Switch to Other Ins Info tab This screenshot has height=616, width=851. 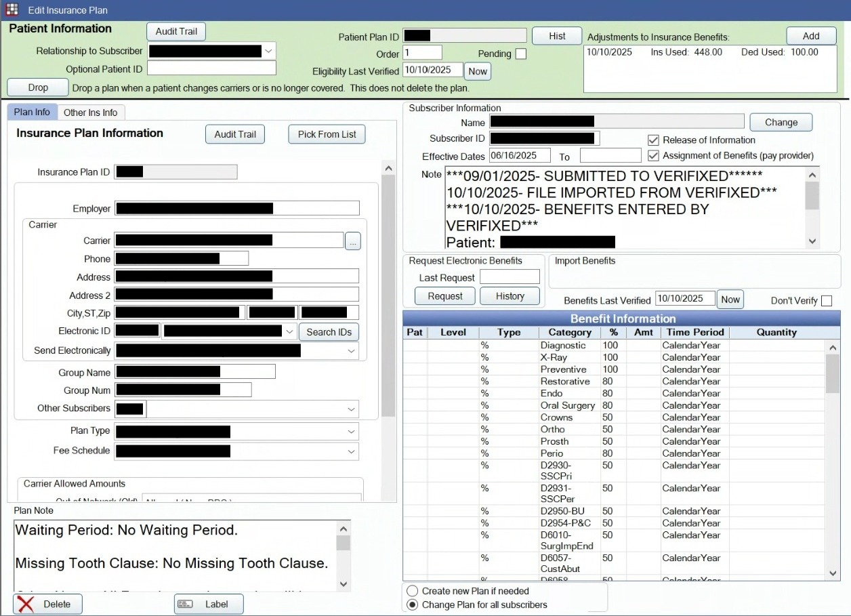(90, 112)
